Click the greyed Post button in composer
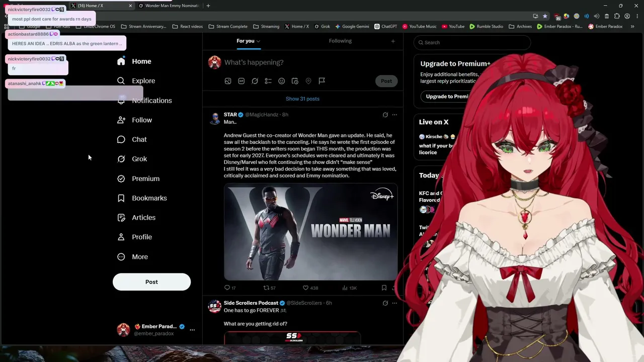 [x=386, y=81]
